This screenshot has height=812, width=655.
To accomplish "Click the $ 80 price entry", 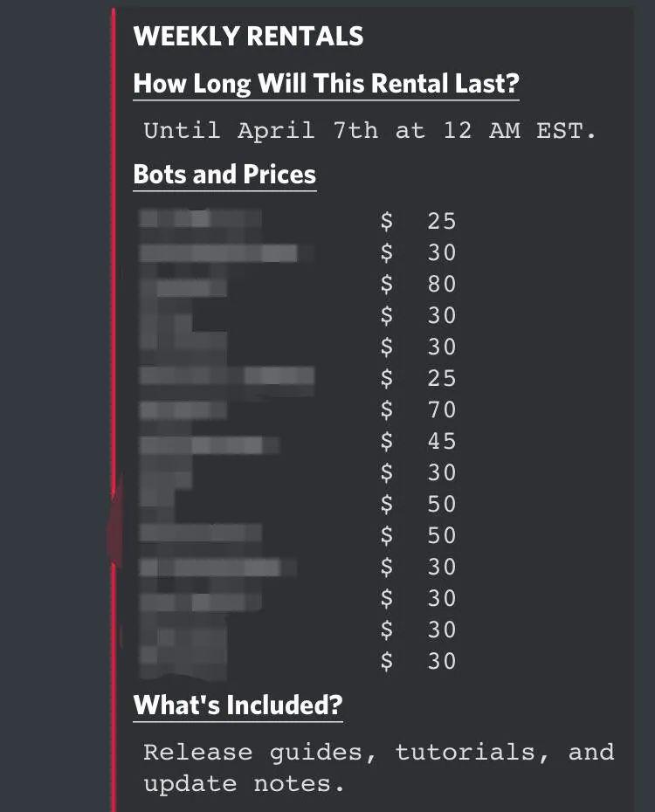I will [x=417, y=284].
